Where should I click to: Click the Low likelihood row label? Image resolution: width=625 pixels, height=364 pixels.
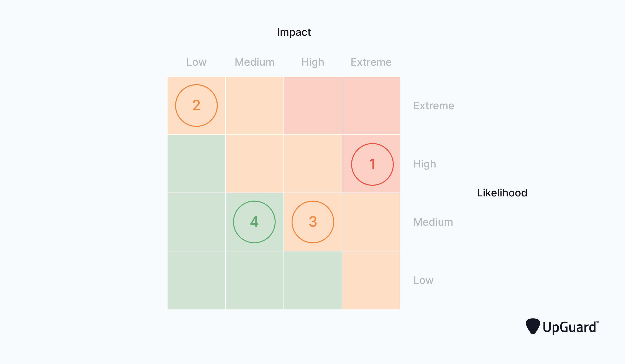(x=423, y=280)
